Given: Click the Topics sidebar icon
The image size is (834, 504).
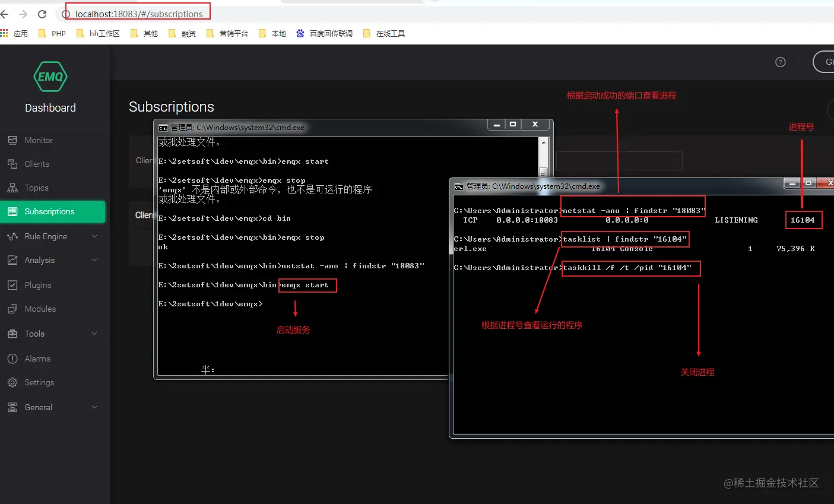Looking at the screenshot, I should tap(12, 188).
